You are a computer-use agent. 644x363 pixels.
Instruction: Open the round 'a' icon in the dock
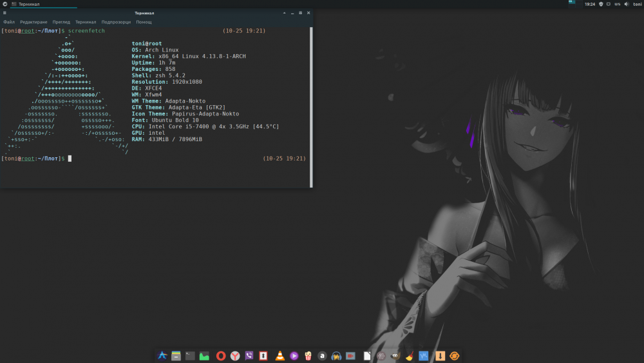pos(322,356)
